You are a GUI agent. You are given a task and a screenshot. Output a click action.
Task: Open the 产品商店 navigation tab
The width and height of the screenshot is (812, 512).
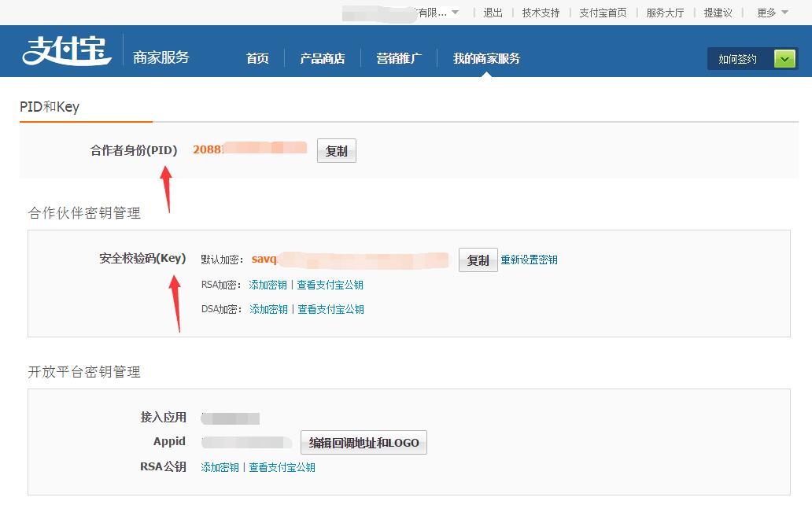point(322,59)
